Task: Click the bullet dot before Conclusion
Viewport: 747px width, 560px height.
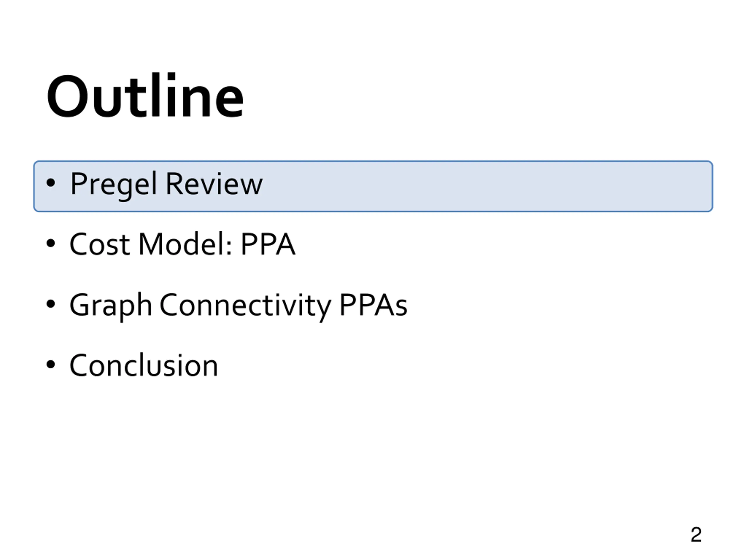Action: tap(51, 365)
